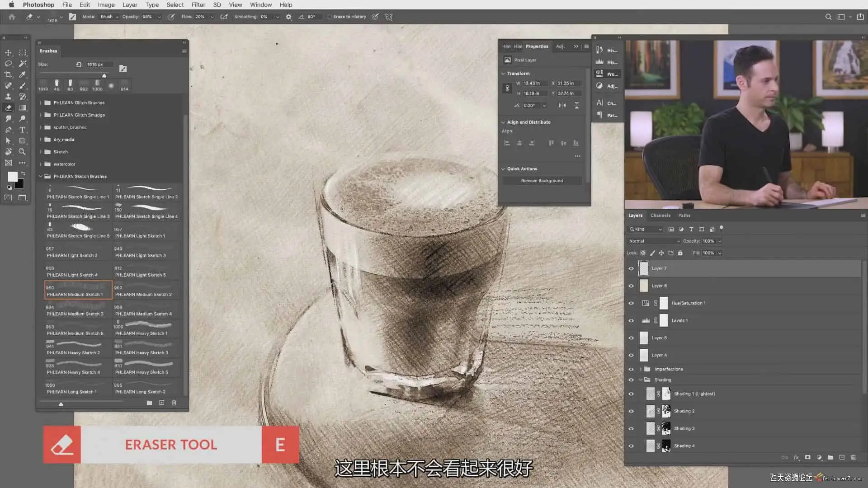Select the Move tool
868x488 pixels.
[8, 52]
